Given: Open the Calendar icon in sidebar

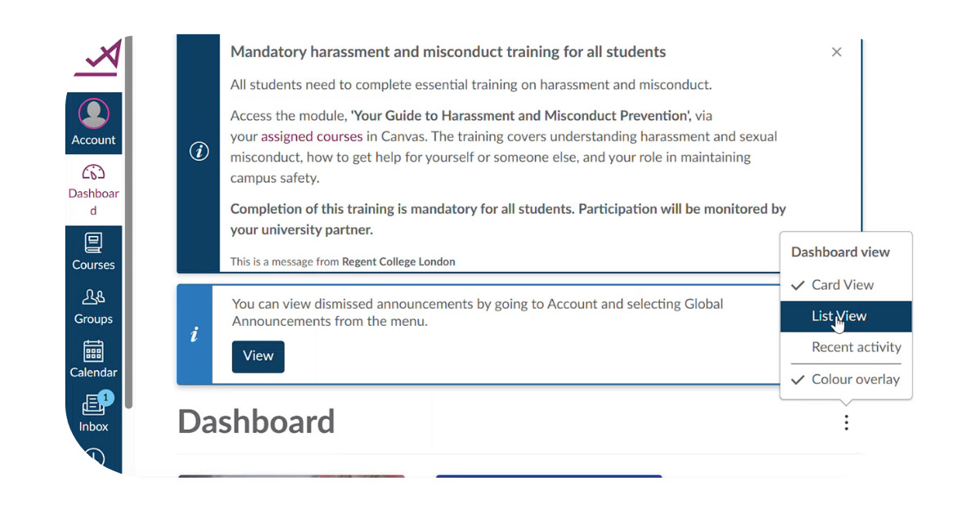Looking at the screenshot, I should tap(93, 351).
